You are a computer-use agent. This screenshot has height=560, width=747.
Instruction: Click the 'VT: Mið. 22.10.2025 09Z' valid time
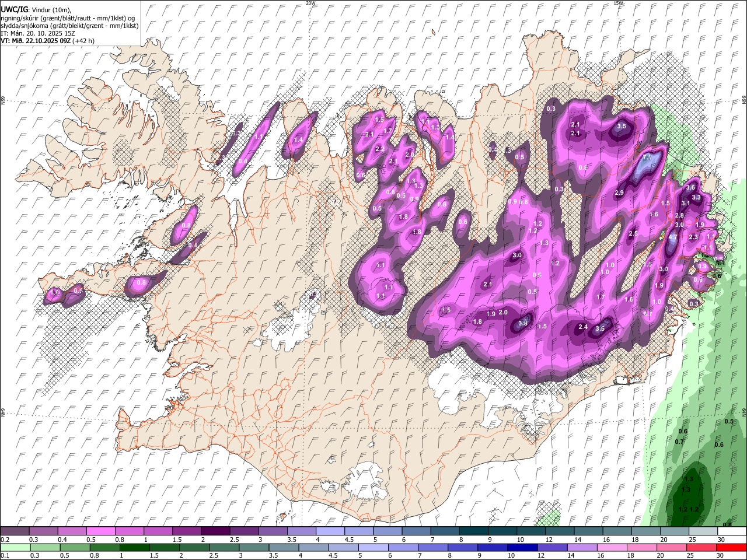pyautogui.click(x=36, y=41)
